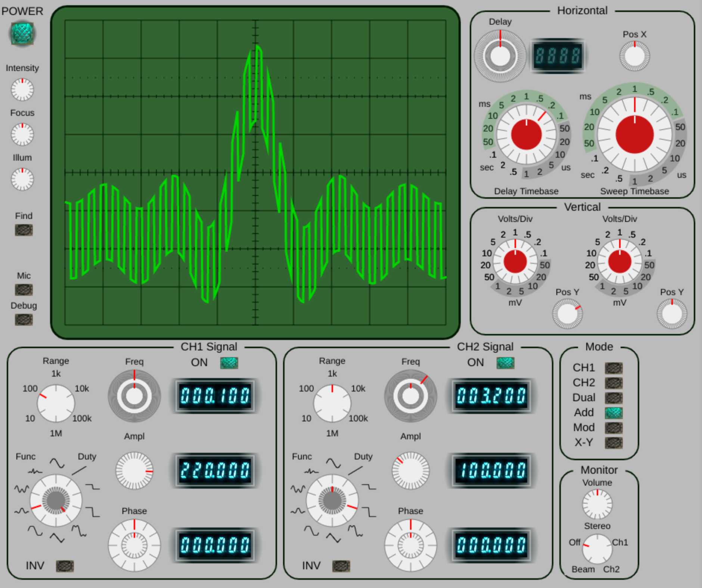Screen dimensions: 702x588
Task: Enable INV for the CH2 signal
Action: coord(341,566)
